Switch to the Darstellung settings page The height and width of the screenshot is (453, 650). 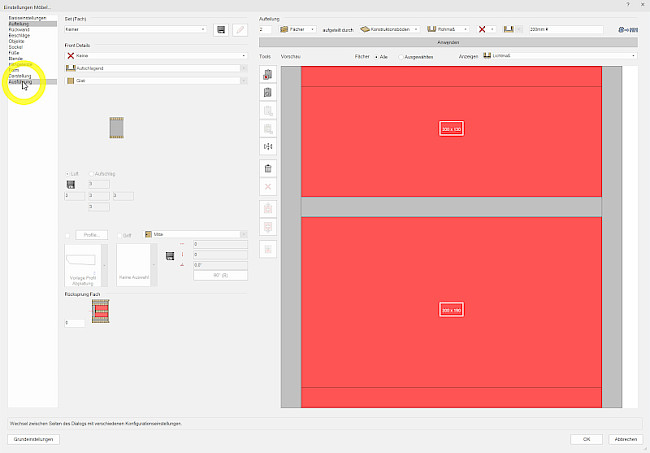point(22,75)
